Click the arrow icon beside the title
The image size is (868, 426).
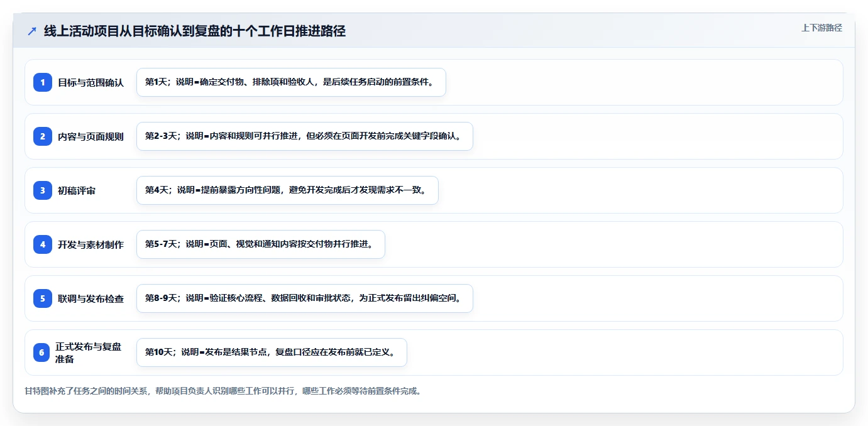click(x=32, y=31)
